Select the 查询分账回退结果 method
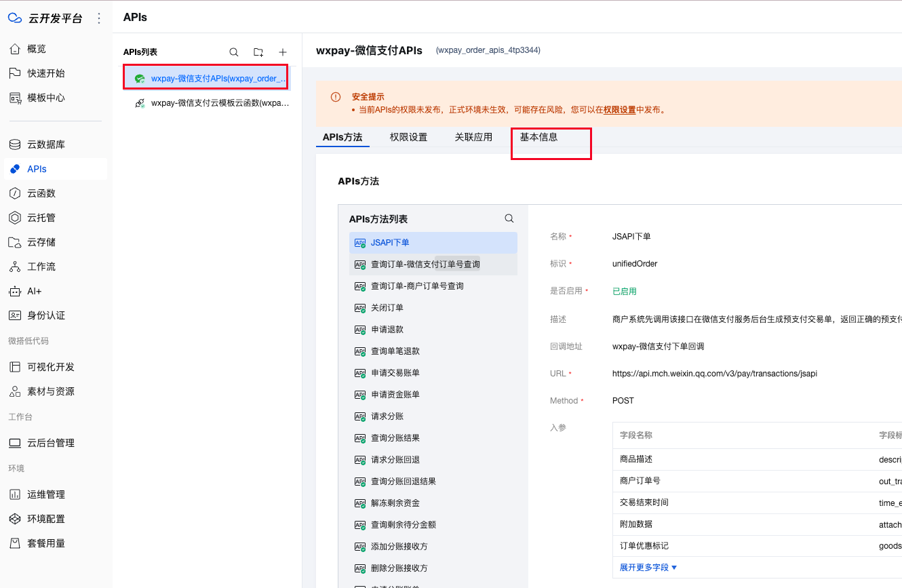Screen dimensions: 902x588 tap(433, 482)
